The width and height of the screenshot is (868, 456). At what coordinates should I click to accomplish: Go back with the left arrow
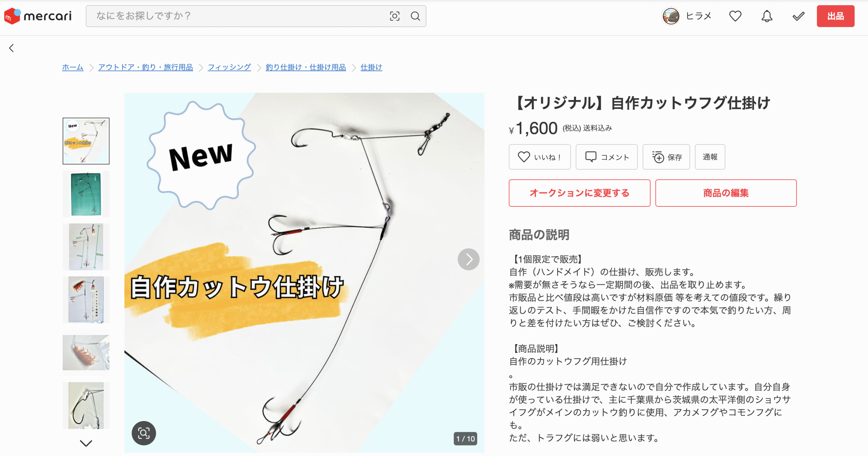12,48
